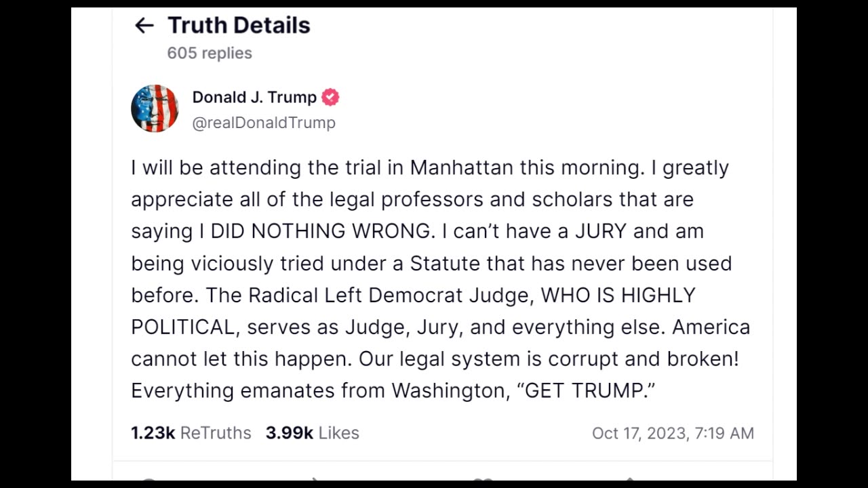Image resolution: width=868 pixels, height=488 pixels.
Task: Click the partially visible reply icon below post
Action: click(x=149, y=478)
